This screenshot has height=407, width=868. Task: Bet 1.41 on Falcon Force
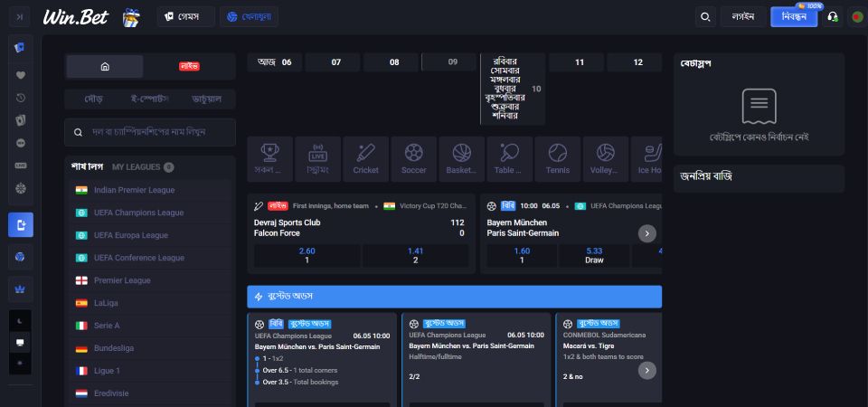point(415,255)
